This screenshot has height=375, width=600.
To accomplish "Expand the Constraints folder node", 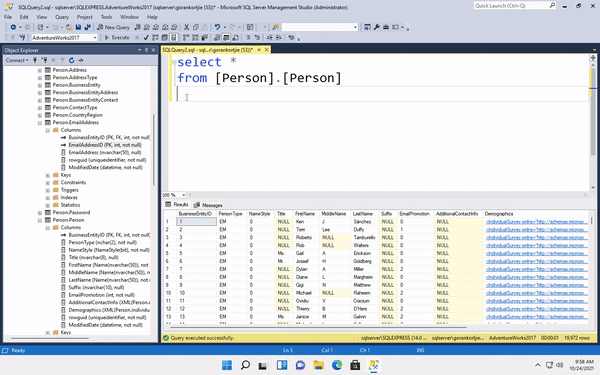I will [x=48, y=183].
